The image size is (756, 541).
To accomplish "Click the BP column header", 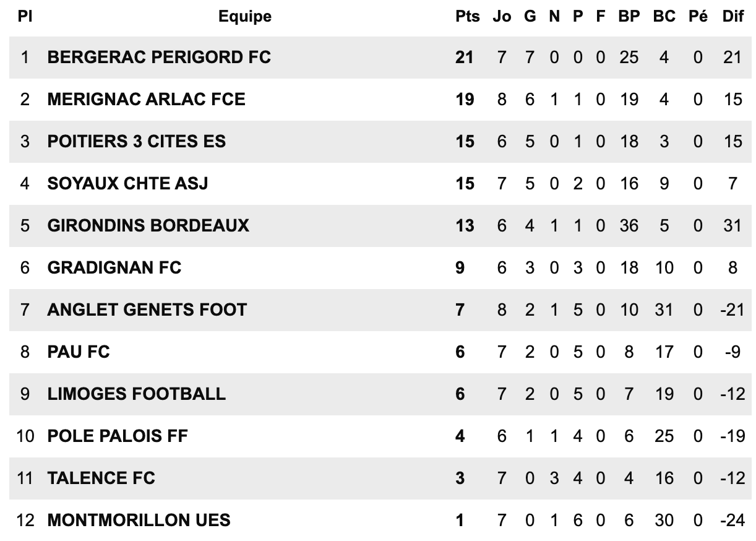I will coord(629,17).
